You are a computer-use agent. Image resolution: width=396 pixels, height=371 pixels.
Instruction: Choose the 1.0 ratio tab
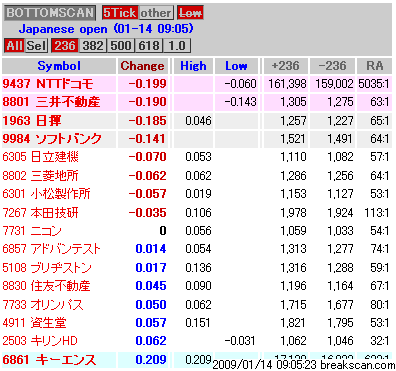pyautogui.click(x=177, y=45)
